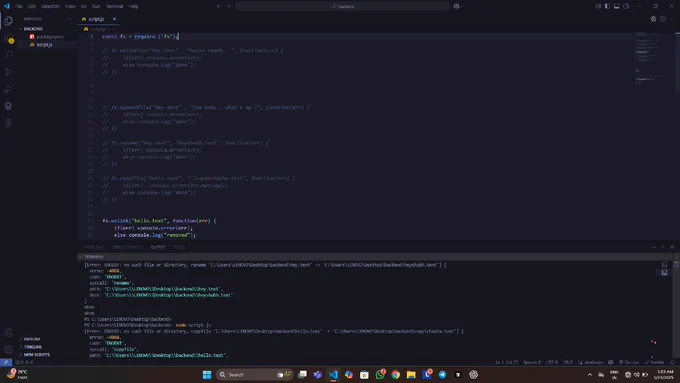The width and height of the screenshot is (680, 383).
Task: Switch to the Output panel tab
Action: tap(158, 247)
